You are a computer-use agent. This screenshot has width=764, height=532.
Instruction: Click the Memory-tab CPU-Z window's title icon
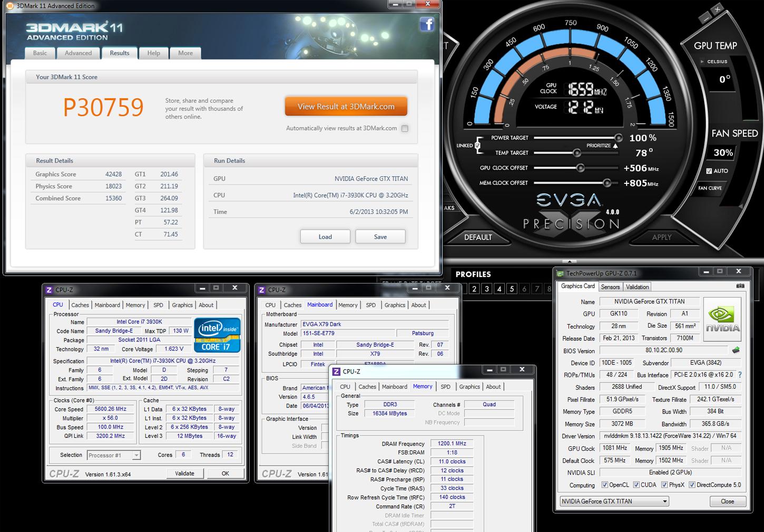[x=337, y=371]
